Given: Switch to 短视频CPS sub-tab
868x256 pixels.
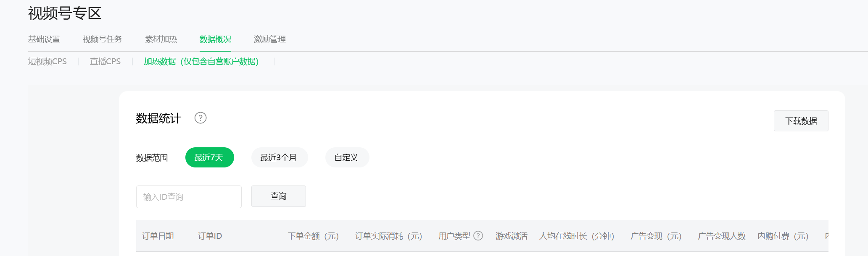Looking at the screenshot, I should pyautogui.click(x=47, y=61).
